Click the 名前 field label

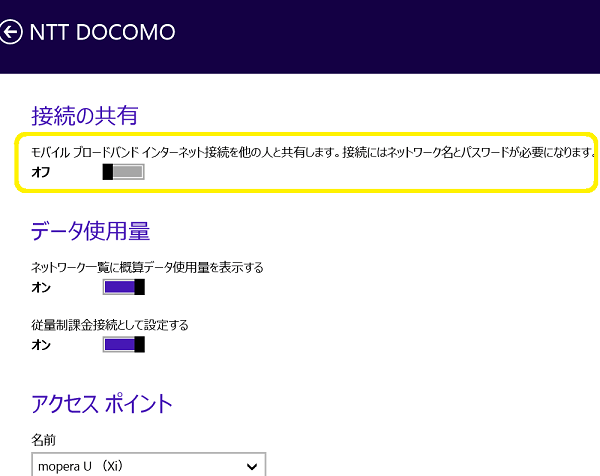pos(44,440)
